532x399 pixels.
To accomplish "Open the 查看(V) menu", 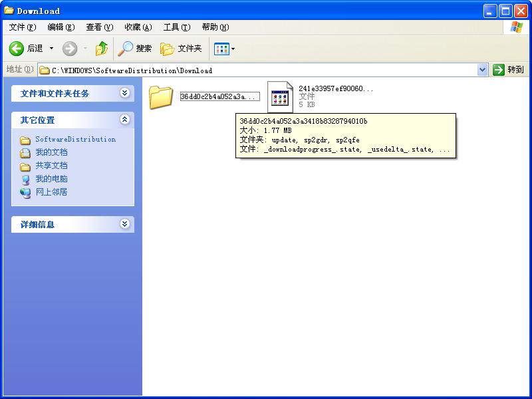I will click(x=99, y=27).
